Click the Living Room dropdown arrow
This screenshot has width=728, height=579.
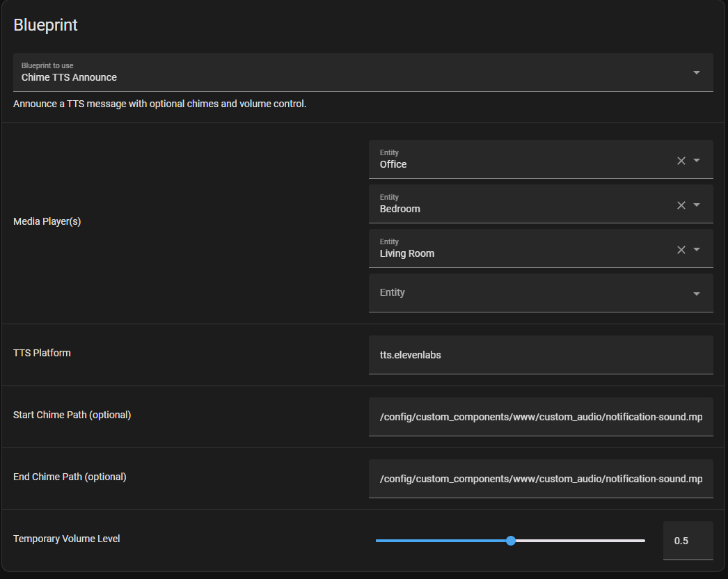(x=697, y=250)
